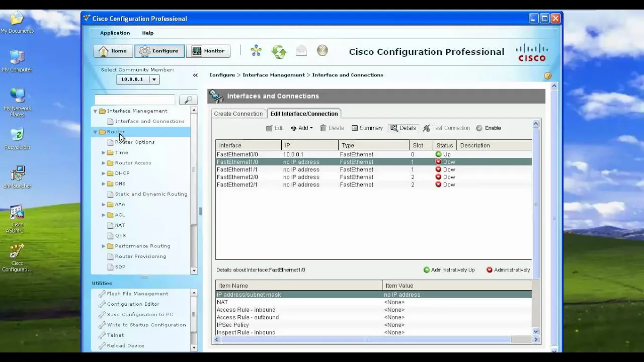
Task: Click Write to Startup Configuration
Action: pyautogui.click(x=146, y=325)
